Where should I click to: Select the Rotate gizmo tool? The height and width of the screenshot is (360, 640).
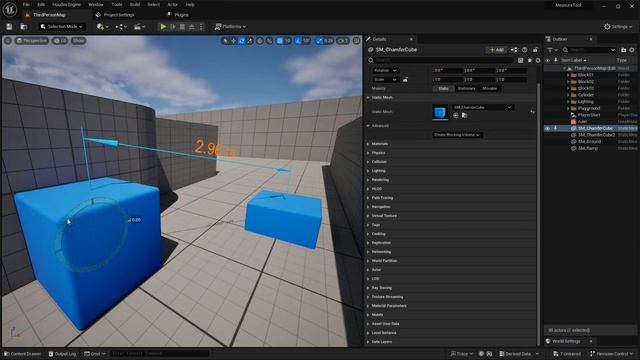click(242, 41)
